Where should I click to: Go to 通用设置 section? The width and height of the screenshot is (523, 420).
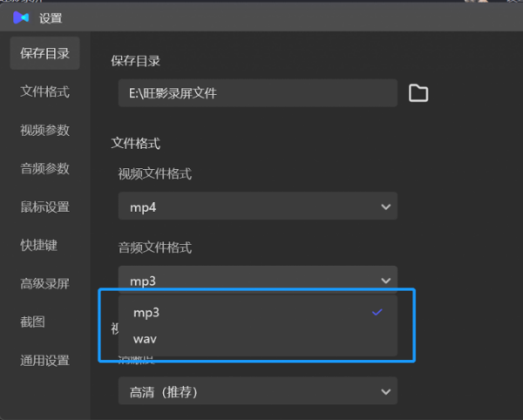(44, 361)
